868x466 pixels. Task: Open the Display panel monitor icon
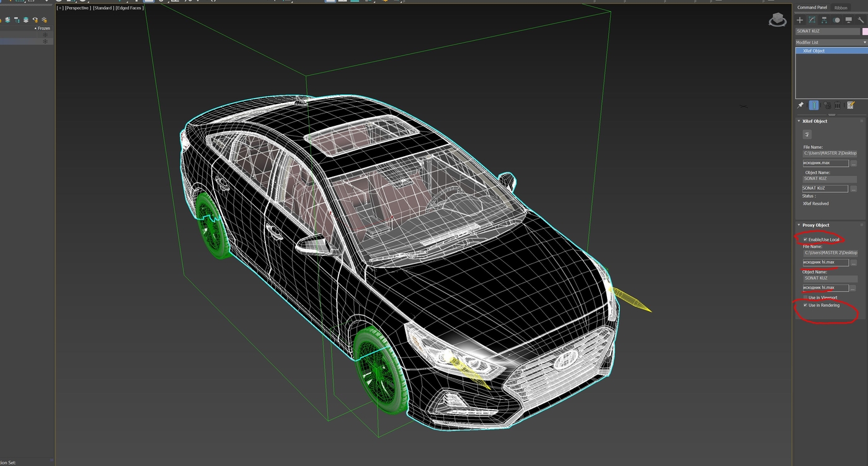pyautogui.click(x=849, y=20)
